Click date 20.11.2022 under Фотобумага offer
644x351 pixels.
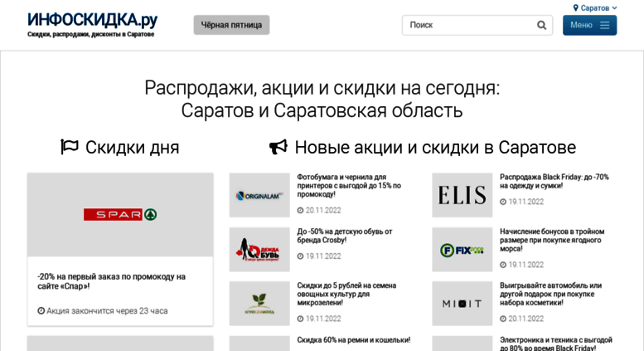pos(323,210)
